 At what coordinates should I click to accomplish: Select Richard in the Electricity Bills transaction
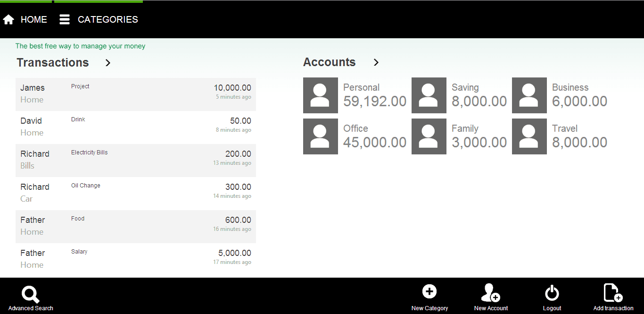(x=35, y=154)
